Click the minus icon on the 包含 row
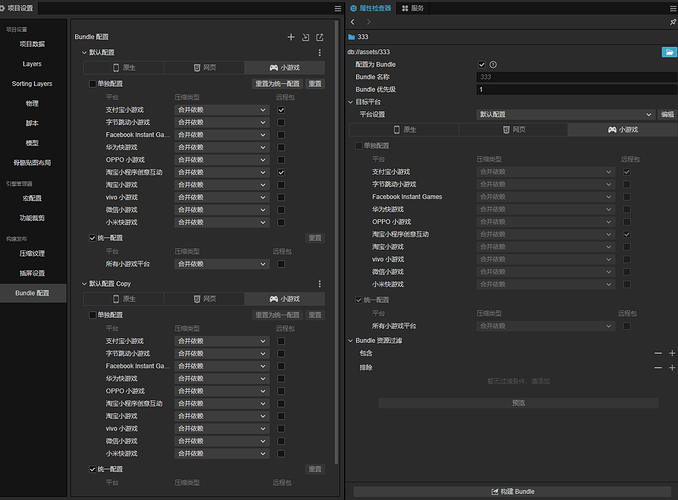 pos(658,353)
